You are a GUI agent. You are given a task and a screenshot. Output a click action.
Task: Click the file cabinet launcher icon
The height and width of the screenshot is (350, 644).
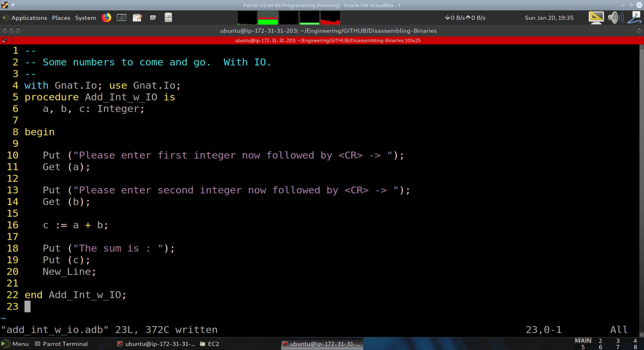(x=168, y=17)
